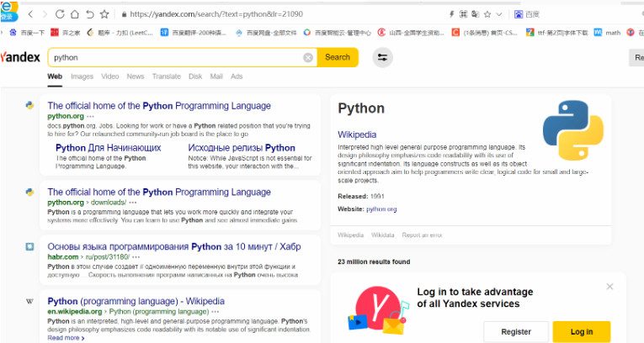
Task: Open Исходные релизы Python sitelink
Action: click(x=242, y=148)
